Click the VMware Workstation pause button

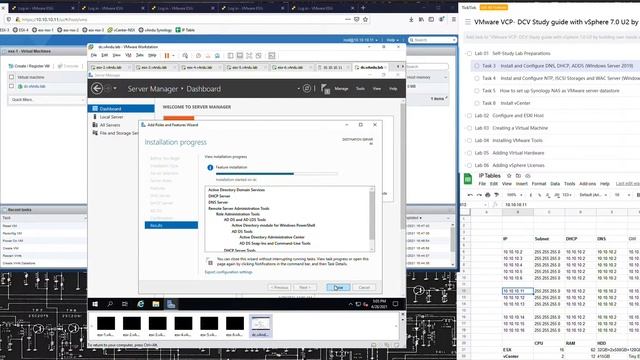[167, 56]
